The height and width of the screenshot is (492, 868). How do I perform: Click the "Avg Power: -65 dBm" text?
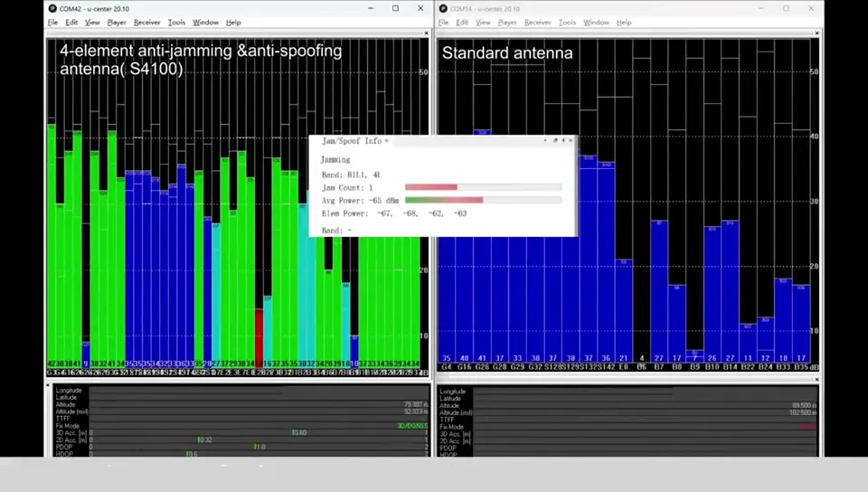coord(361,201)
